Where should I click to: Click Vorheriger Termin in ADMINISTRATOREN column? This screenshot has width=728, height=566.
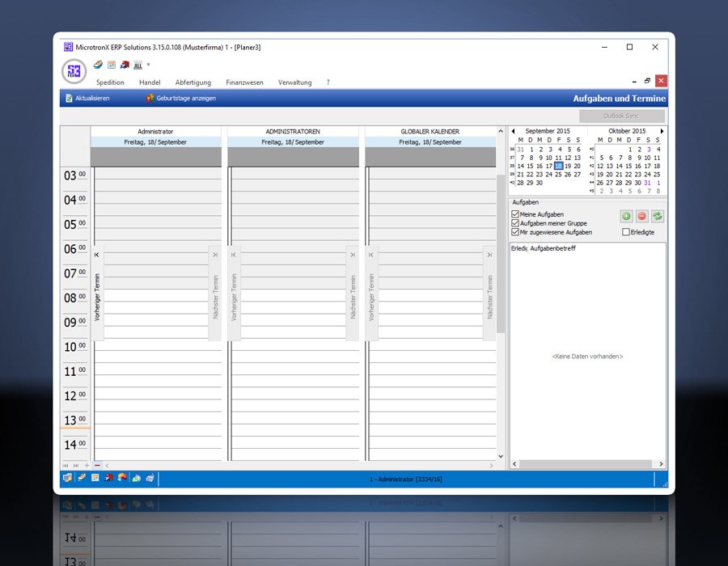point(234,294)
